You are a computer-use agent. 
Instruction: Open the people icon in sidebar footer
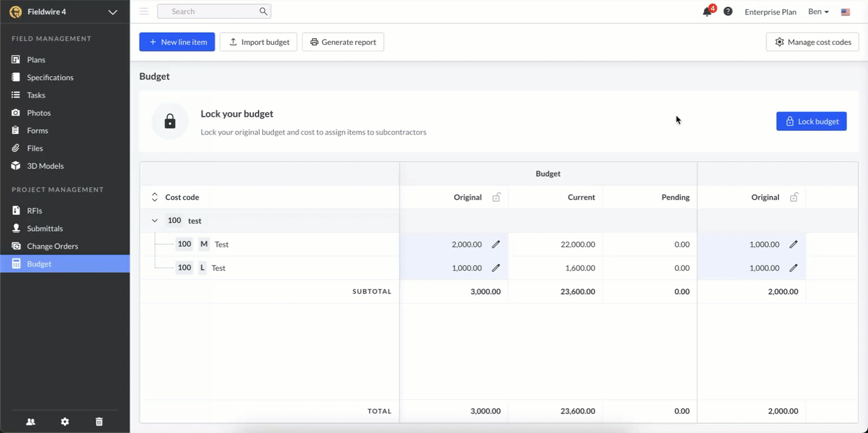(31, 422)
